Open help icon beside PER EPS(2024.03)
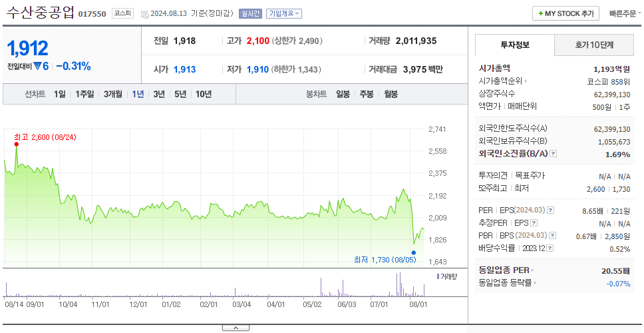This screenshot has height=333, width=644. [551, 210]
